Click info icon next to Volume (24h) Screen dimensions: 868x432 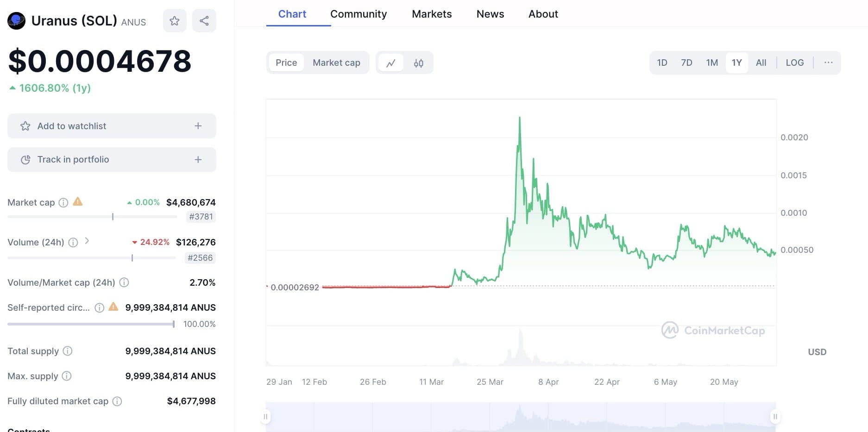click(73, 242)
